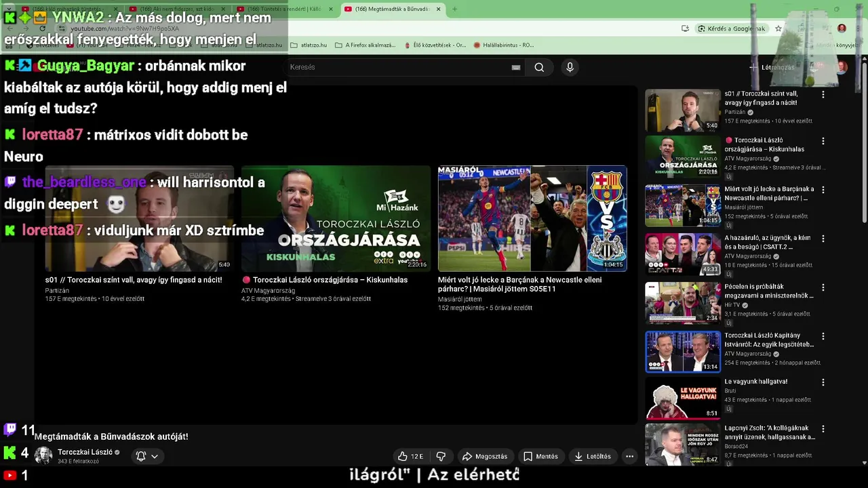868x488 pixels.
Task: Click Partizán channel under end-screen video
Action: coord(57,291)
